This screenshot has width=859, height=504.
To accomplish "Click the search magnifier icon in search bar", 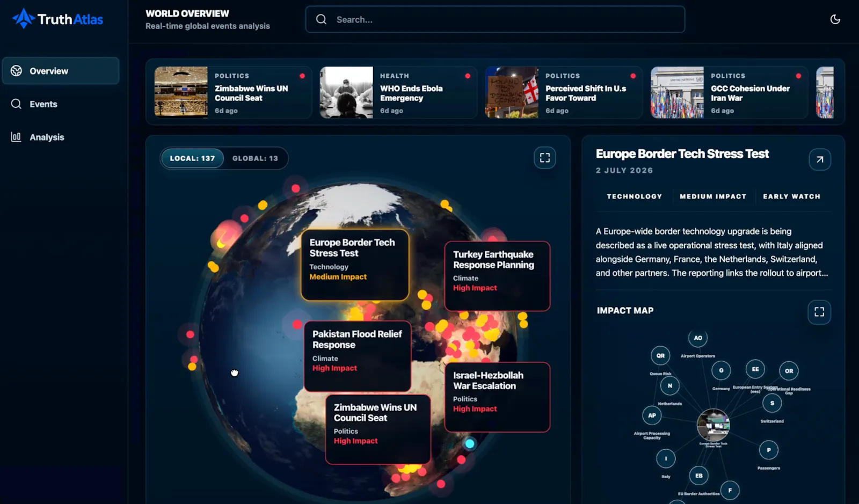I will 321,19.
